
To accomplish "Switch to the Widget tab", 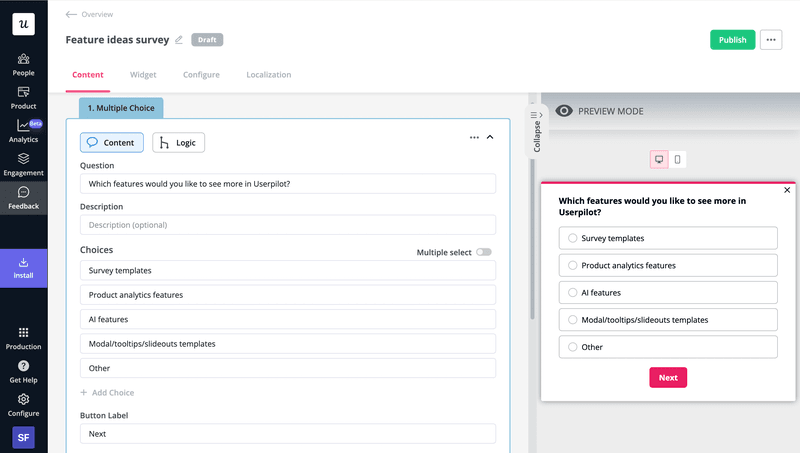I will (143, 75).
